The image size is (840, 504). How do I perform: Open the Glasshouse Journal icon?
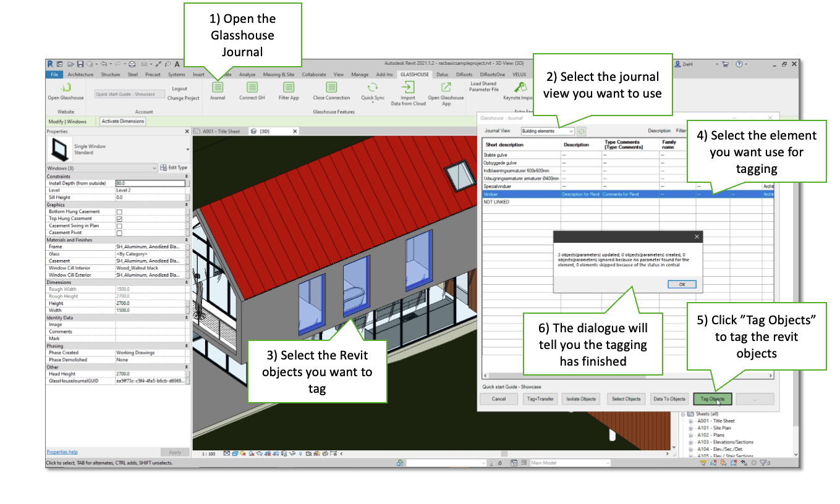pos(218,88)
